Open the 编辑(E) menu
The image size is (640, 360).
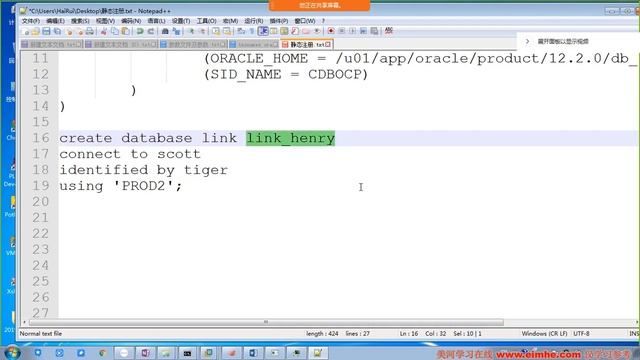point(56,21)
